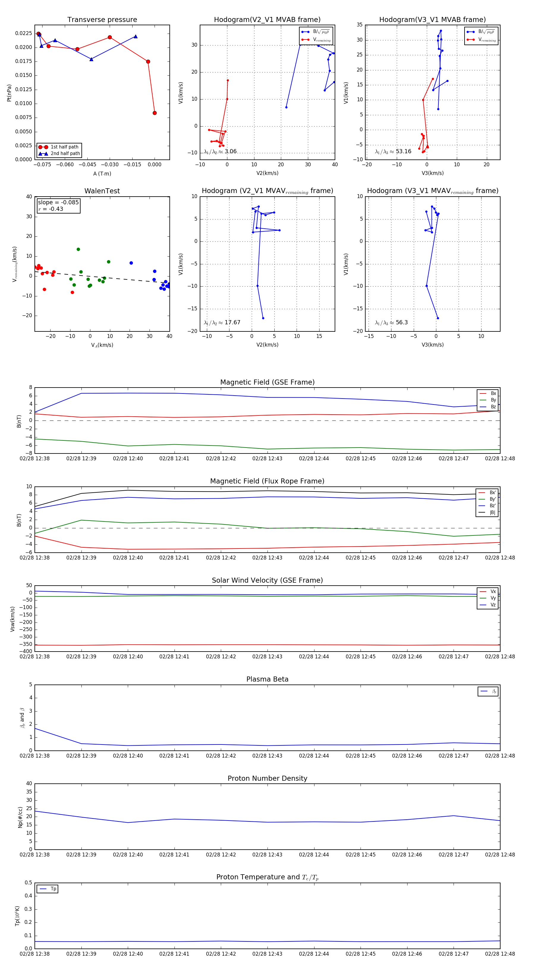Click the highest green point in WalenTest
Screen dimensions: 535x980
[78, 249]
